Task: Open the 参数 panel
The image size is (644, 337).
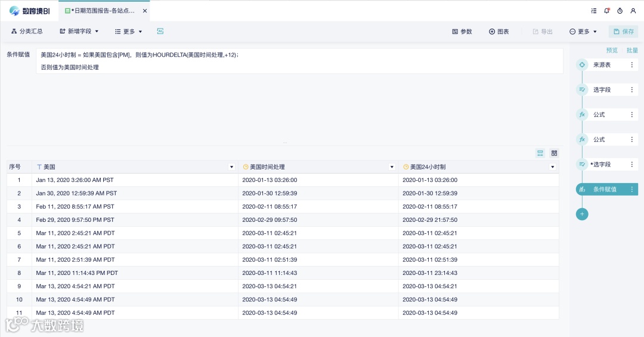Action: point(462,32)
